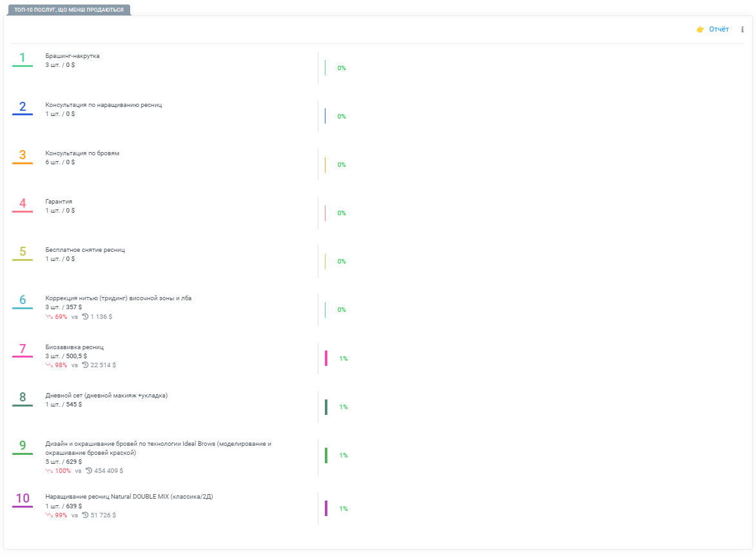Click Дизайн и окрашивание бровей service title
Screen dimensions: 756x556
coord(158,448)
